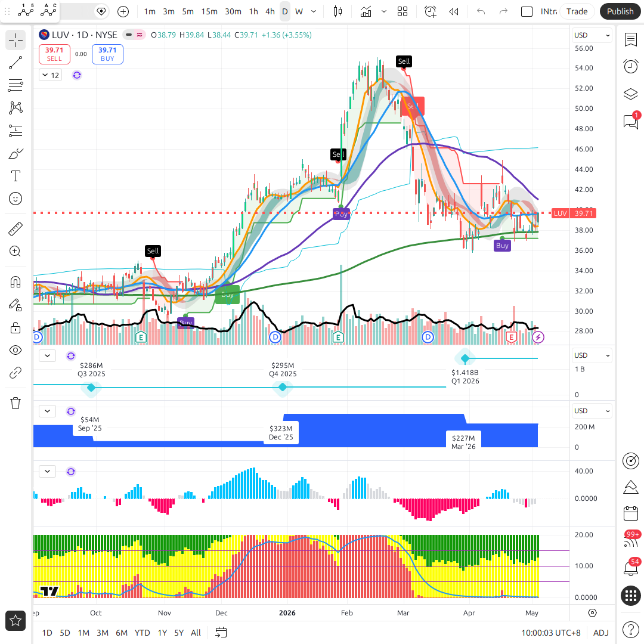Click the Publish button

[x=620, y=11]
